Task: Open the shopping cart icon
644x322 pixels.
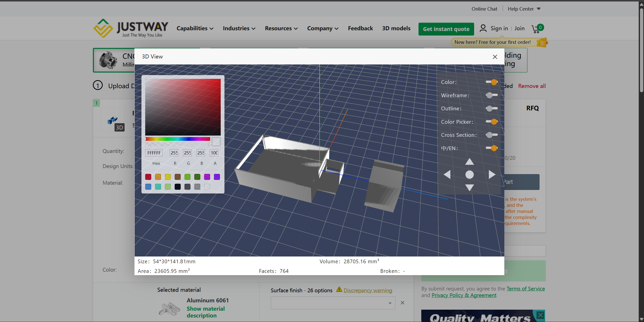Action: click(536, 29)
